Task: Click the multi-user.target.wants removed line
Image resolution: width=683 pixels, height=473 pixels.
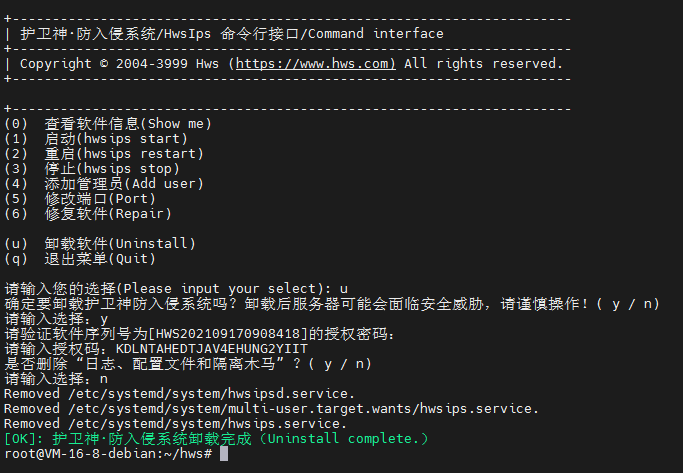Action: pyautogui.click(x=272, y=408)
